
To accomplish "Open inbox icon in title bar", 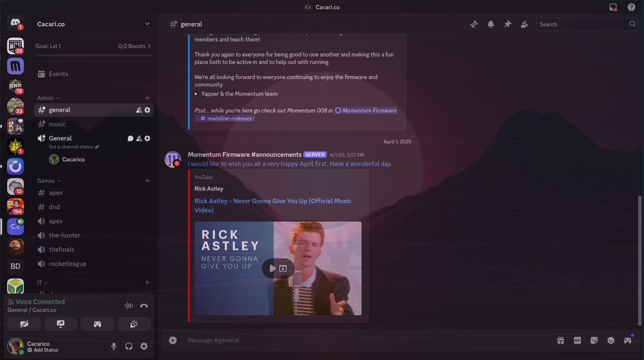I will [613, 7].
